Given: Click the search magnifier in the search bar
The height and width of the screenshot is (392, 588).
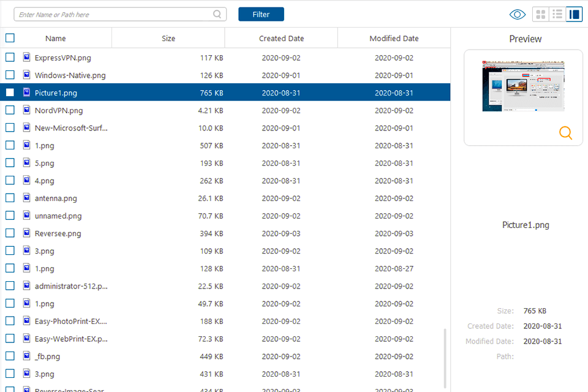Looking at the screenshot, I should tap(217, 13).
